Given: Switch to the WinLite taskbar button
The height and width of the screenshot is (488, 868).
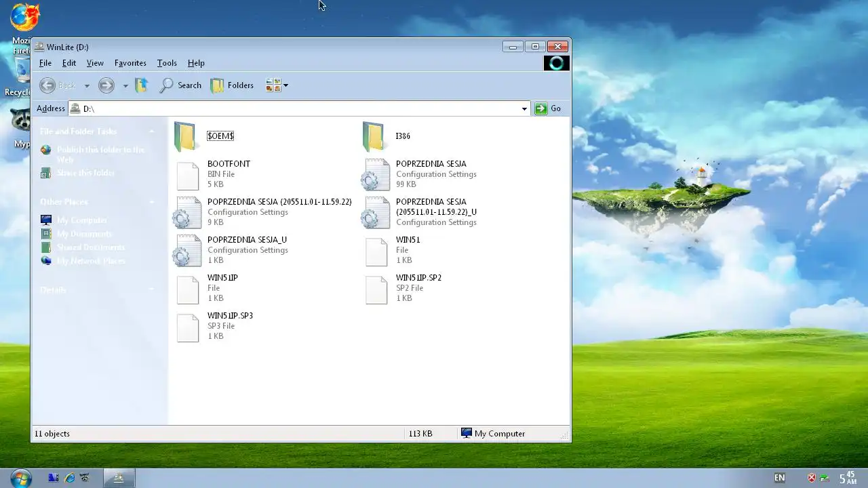Looking at the screenshot, I should [119, 479].
